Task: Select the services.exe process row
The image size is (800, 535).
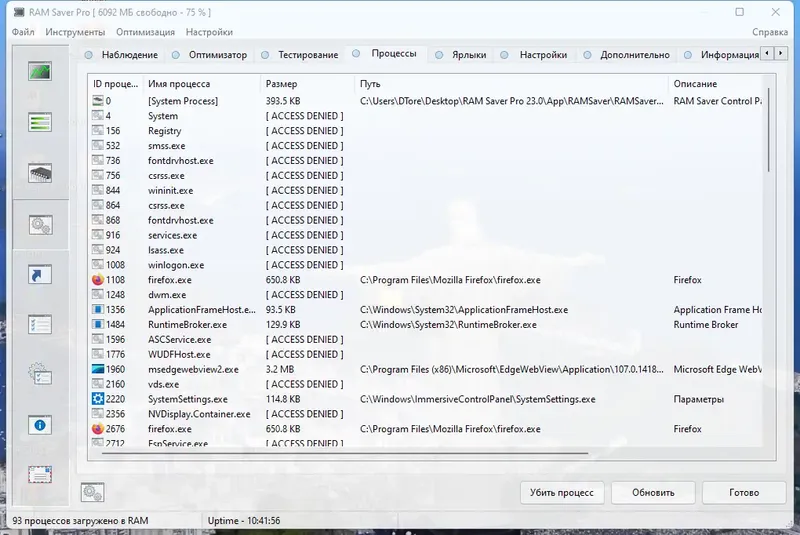Action: [x=427, y=235]
